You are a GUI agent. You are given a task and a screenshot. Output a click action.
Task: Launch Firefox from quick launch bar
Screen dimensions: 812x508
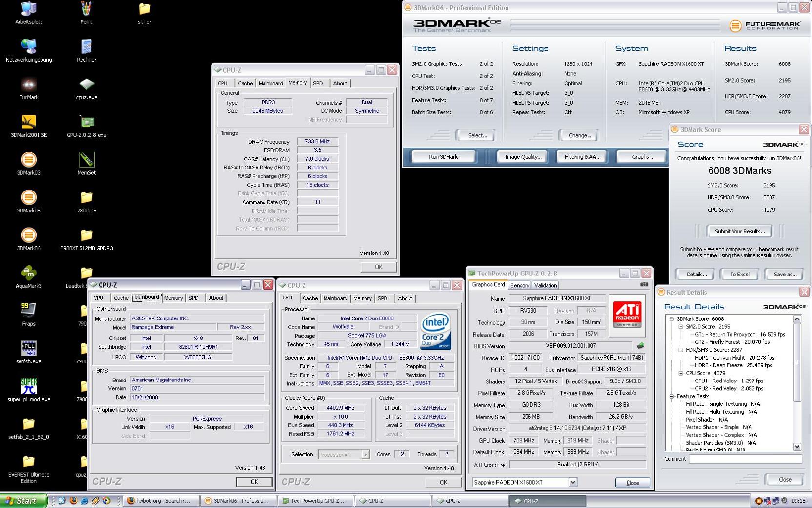tap(73, 501)
